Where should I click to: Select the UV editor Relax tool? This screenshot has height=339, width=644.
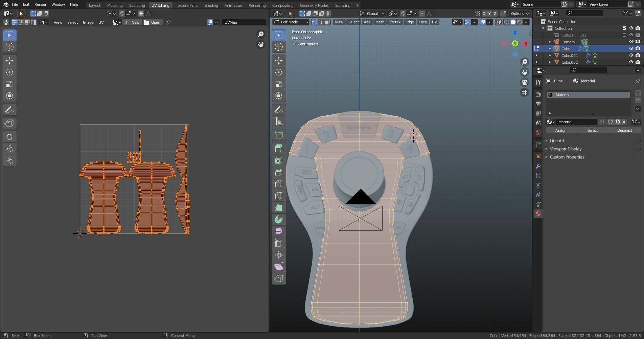pos(9,148)
